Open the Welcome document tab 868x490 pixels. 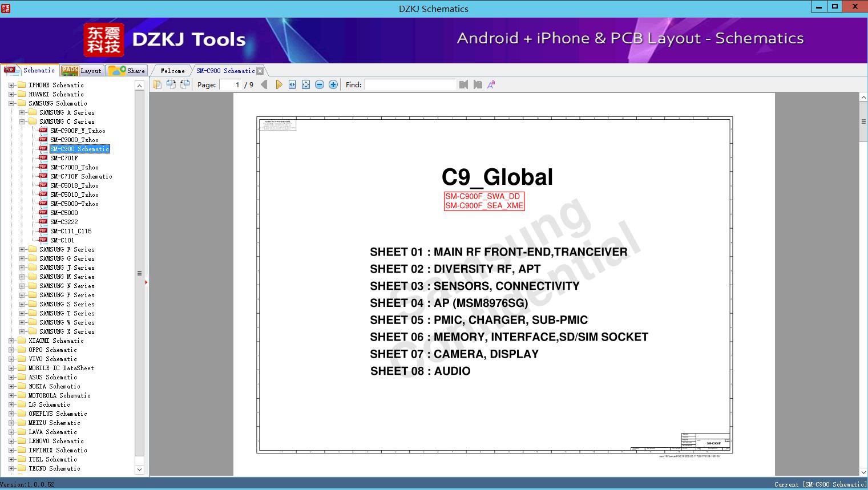pos(172,71)
